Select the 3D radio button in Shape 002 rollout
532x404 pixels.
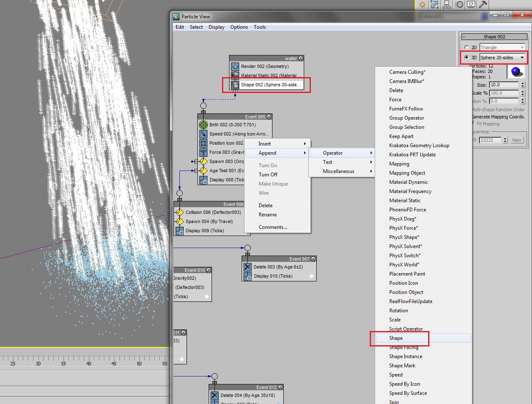(466, 58)
